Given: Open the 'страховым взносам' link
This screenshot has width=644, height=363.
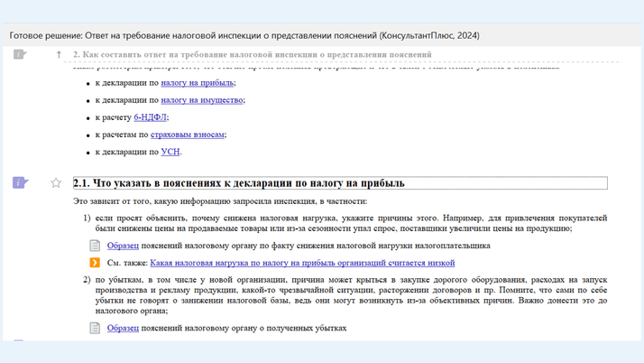Looking at the screenshot, I should pyautogui.click(x=188, y=135).
